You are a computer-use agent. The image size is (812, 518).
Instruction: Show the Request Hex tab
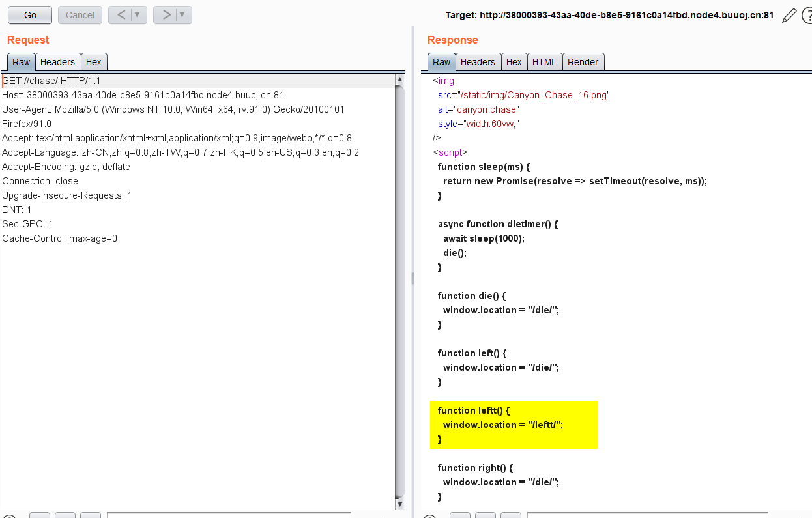point(94,62)
